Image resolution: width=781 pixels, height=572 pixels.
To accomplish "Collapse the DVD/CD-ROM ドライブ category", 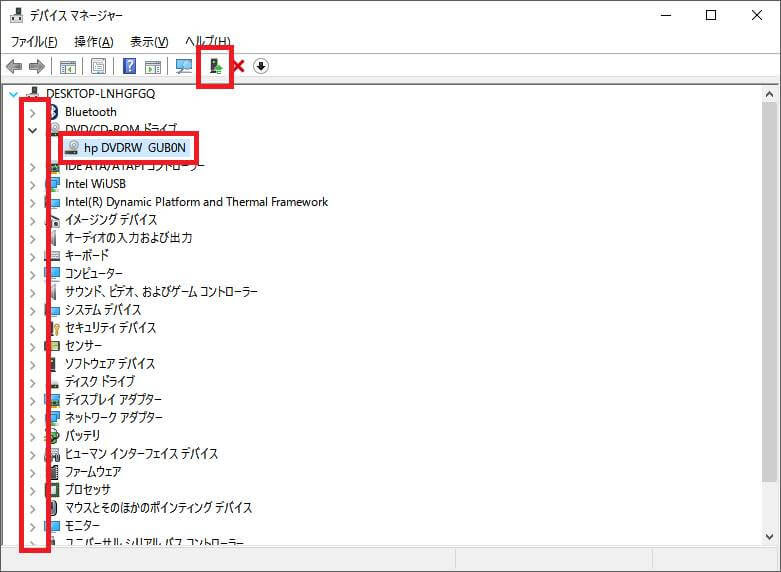I will [32, 131].
